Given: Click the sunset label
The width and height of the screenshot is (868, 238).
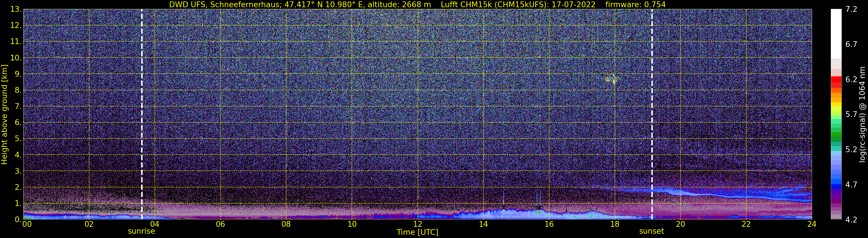Looking at the screenshot, I should [x=652, y=231].
